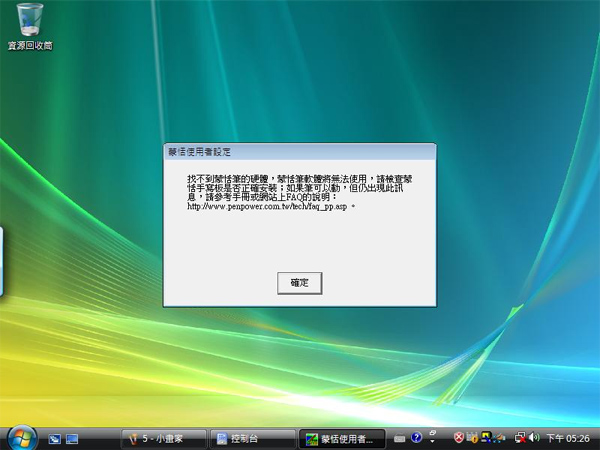600x450 pixels.
Task: Expand the language bar options arrow
Action: [x=432, y=442]
